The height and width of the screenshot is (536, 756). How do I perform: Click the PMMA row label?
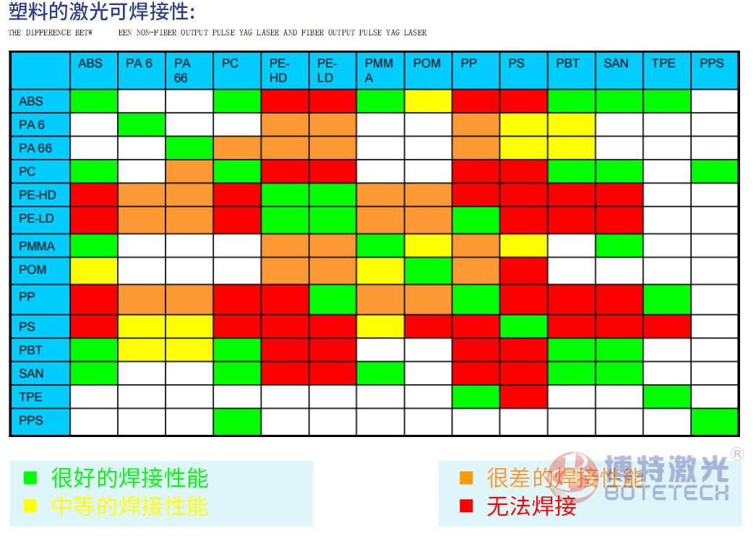[40, 246]
